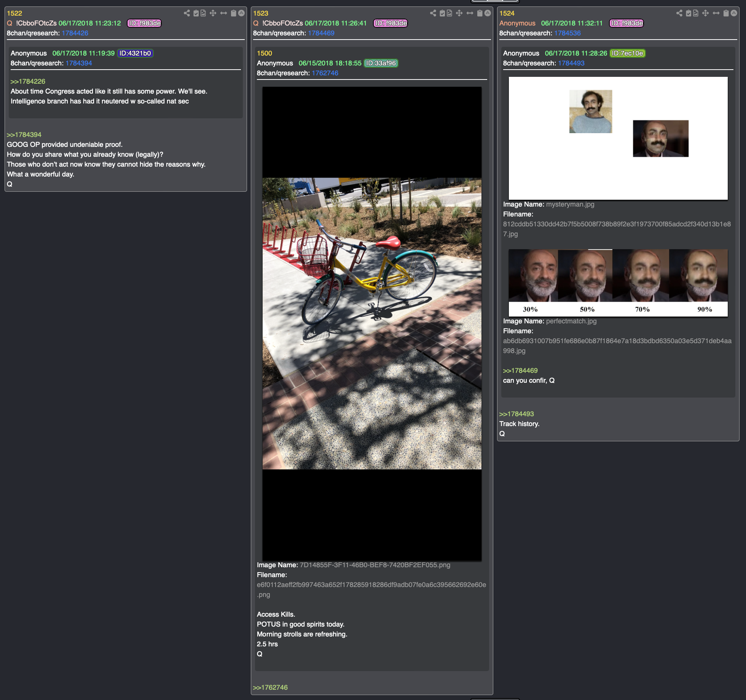This screenshot has height=700, width=746.
Task: Share post 1524 via its share icon
Action: click(x=679, y=13)
